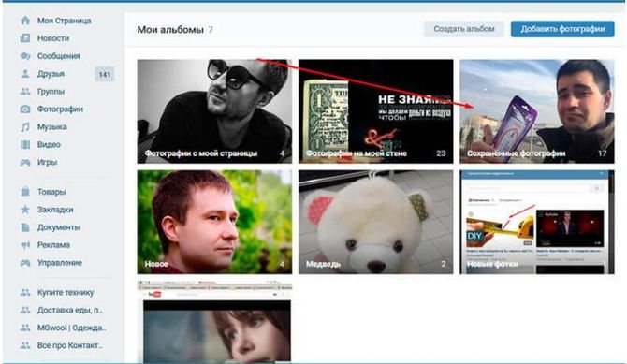Image resolution: width=627 pixels, height=364 pixels.
Task: Open the Группы people icon
Action: [25, 91]
